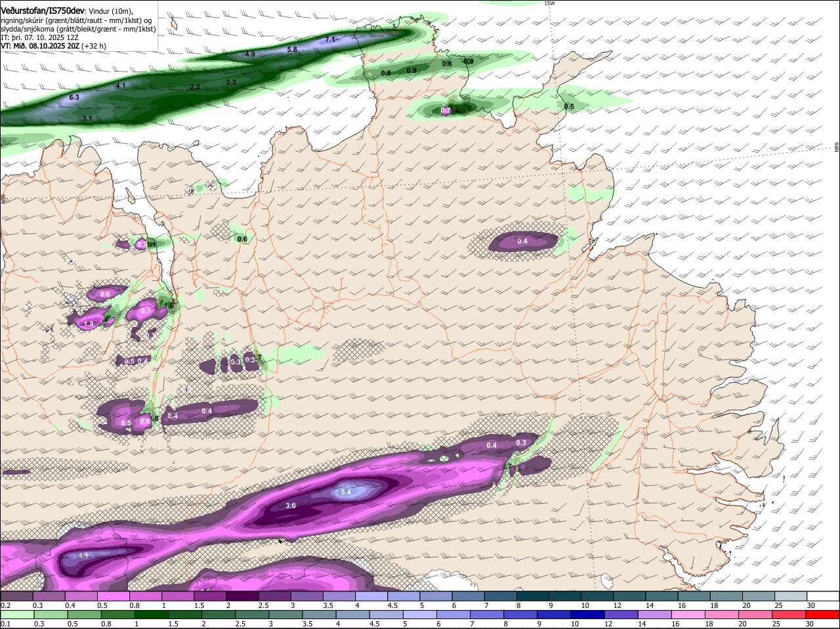Click the 0.2 label on the snow scale

pyautogui.click(x=5, y=605)
